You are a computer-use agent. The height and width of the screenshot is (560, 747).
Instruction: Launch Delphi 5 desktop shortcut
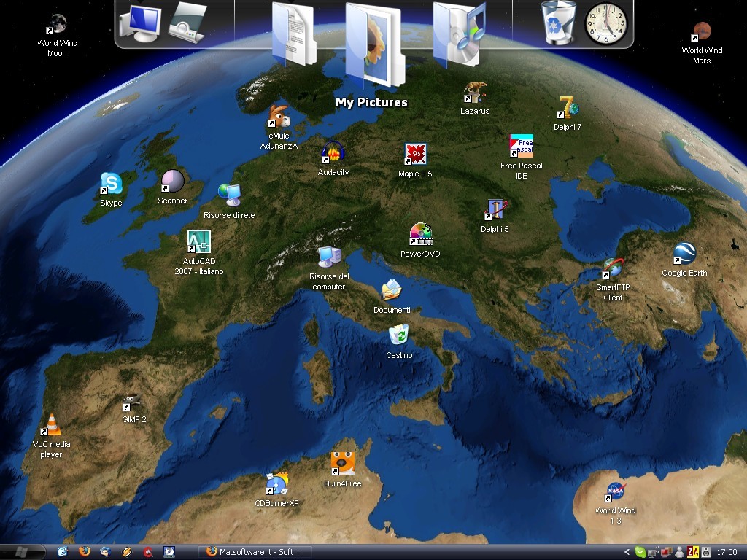(x=495, y=216)
